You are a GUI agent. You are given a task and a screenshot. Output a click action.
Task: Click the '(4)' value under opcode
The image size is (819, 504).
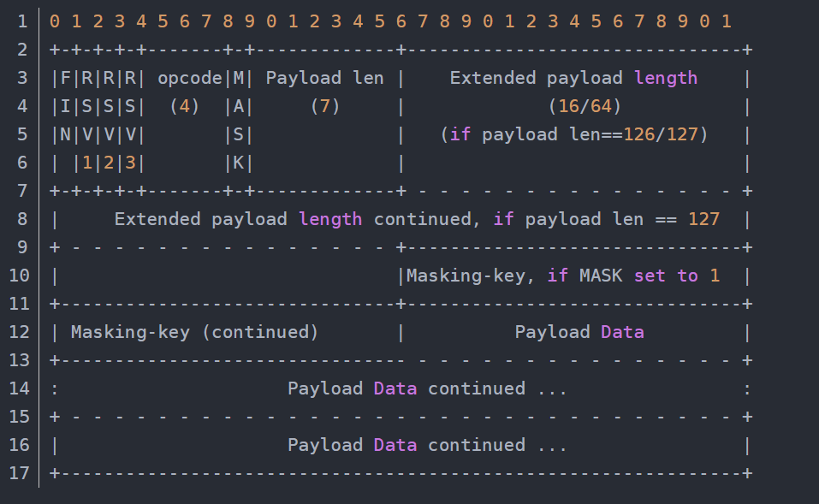(184, 107)
